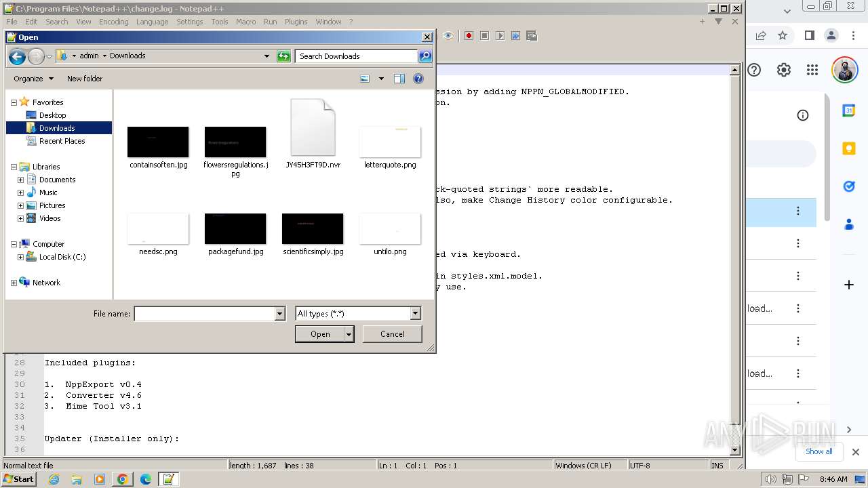This screenshot has height=488, width=868.
Task: Collapse the Libraries tree group
Action: 14,167
